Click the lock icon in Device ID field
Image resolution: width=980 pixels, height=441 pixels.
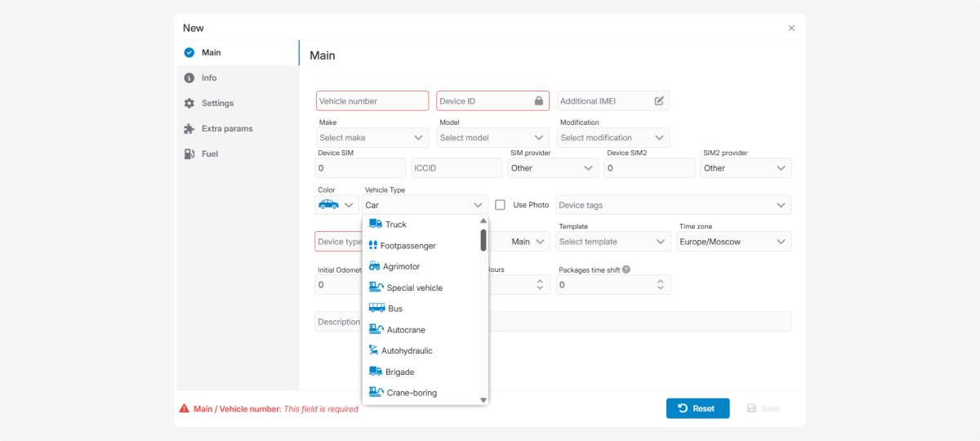(538, 101)
